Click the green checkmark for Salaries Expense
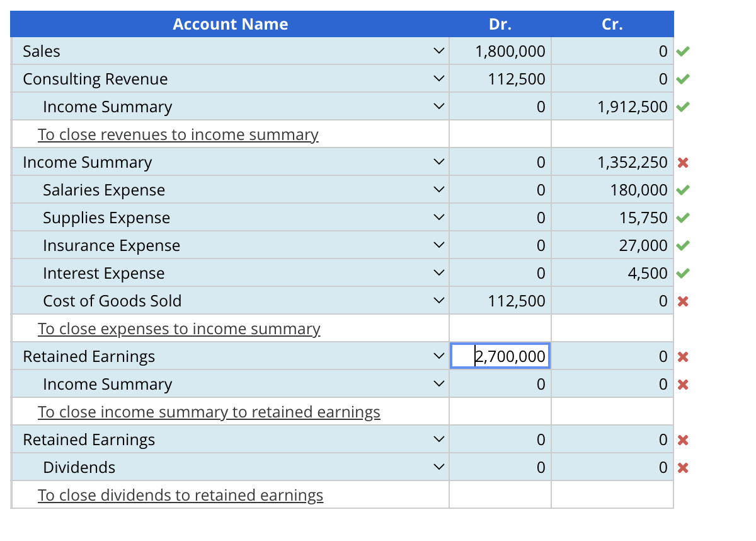756x541 pixels. tap(683, 190)
